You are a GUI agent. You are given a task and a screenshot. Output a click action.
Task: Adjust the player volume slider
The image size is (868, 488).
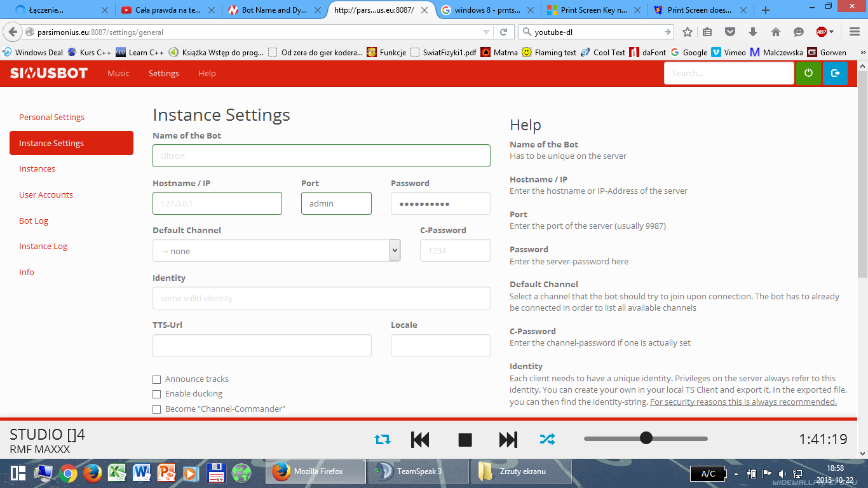click(646, 438)
